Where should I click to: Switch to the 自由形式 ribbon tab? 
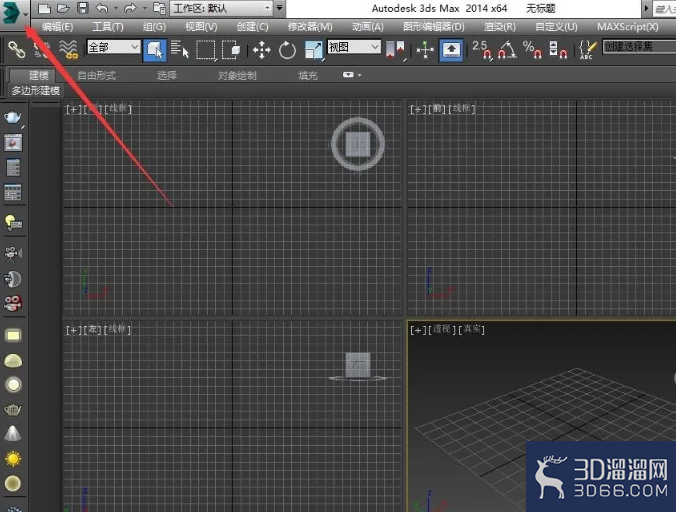(x=97, y=75)
